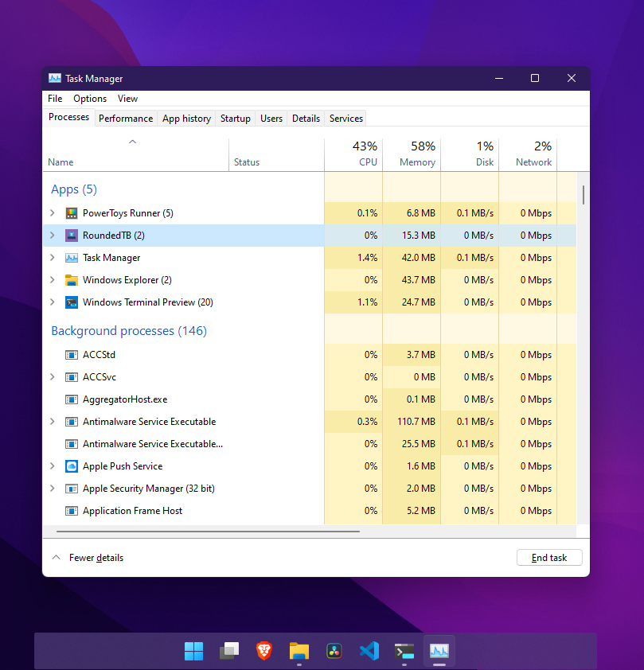644x670 pixels.
Task: Select the Processes tab
Action: tap(68, 117)
